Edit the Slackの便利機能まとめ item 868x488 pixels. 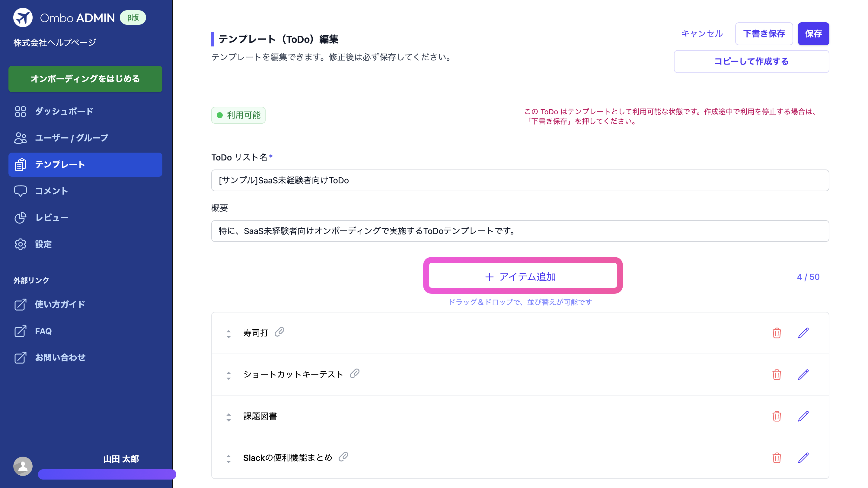click(x=803, y=458)
